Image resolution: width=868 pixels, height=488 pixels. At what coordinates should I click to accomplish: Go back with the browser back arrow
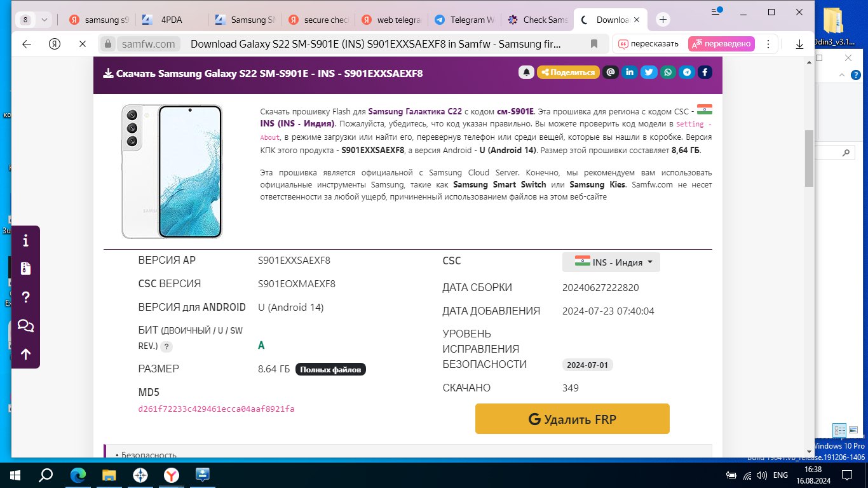click(27, 44)
